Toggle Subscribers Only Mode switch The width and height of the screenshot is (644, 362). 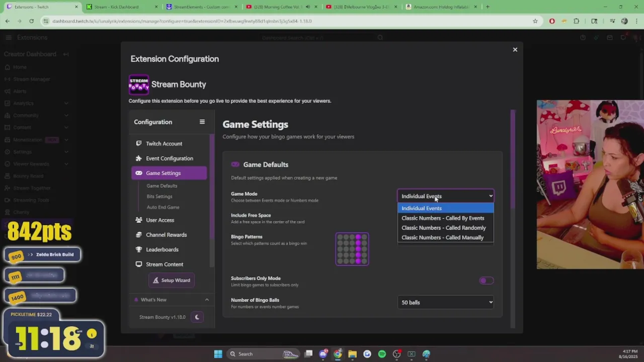click(487, 281)
